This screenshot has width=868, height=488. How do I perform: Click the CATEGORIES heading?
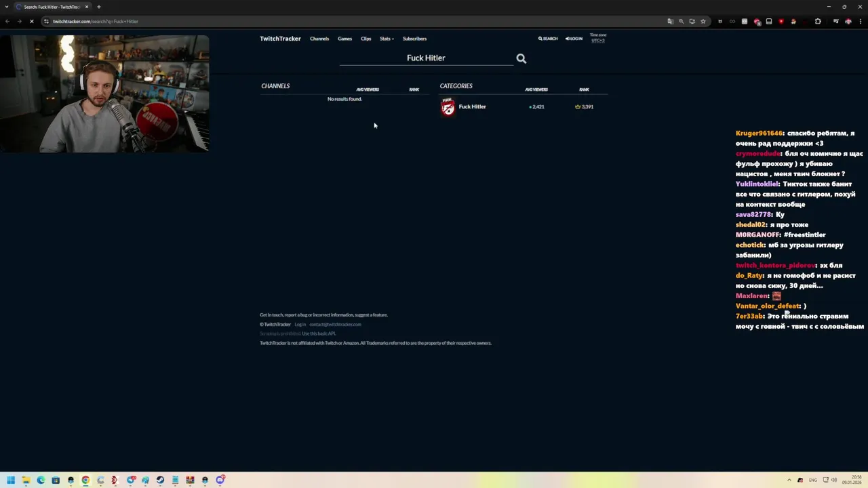[x=456, y=86]
